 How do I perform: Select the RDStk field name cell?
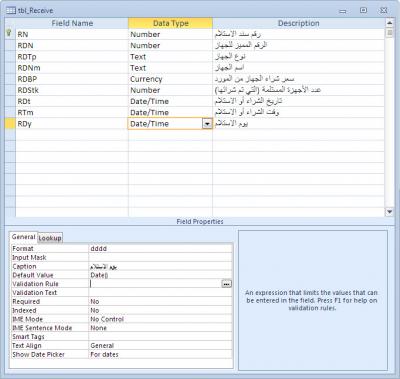coord(72,90)
